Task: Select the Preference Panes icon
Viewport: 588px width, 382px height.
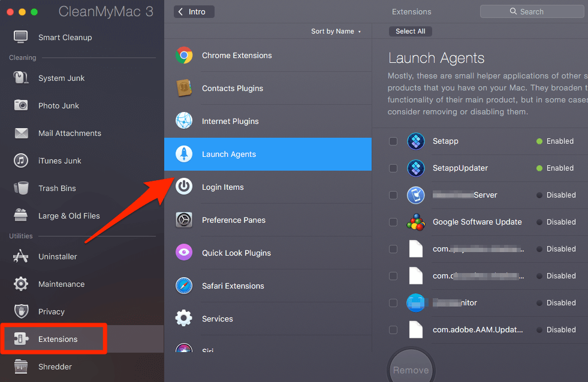Action: (x=184, y=220)
